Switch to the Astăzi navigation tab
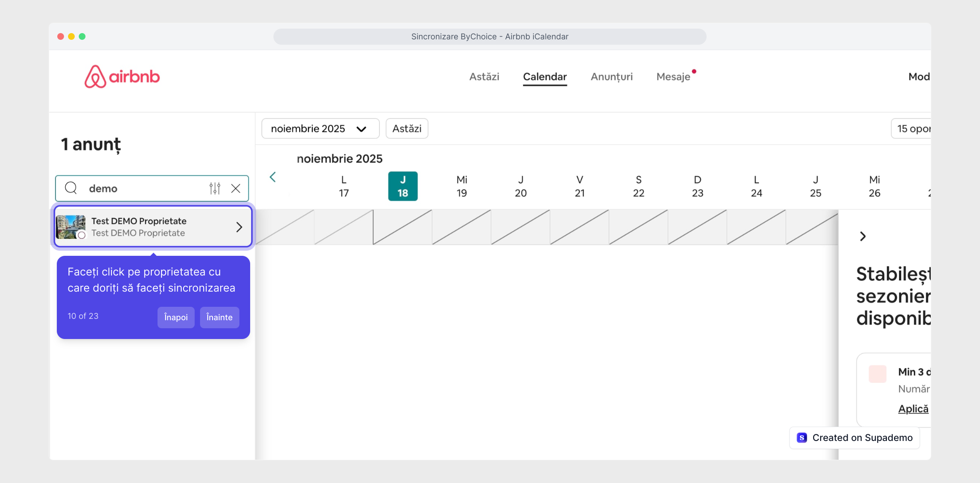 tap(484, 77)
